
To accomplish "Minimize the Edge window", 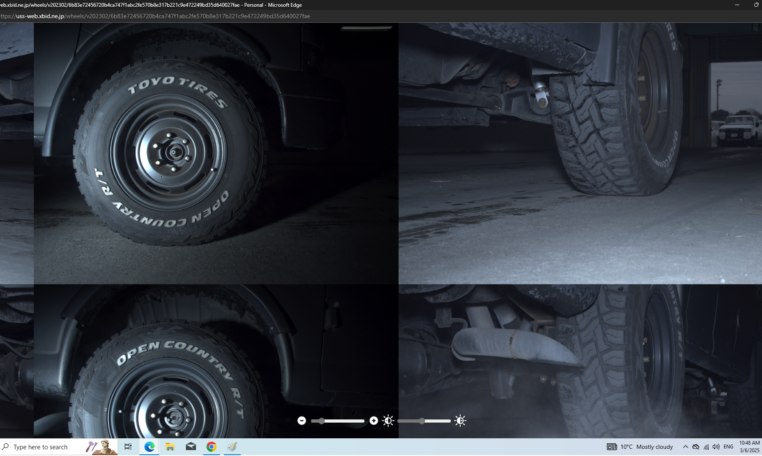I will tap(737, 4).
